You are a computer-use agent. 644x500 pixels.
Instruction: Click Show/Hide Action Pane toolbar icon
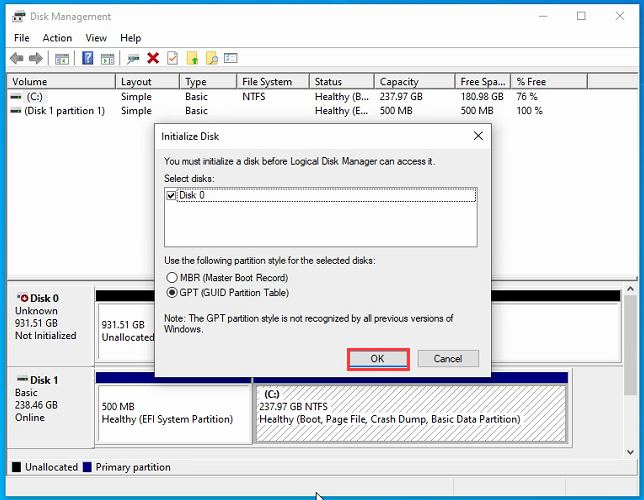[x=108, y=59]
